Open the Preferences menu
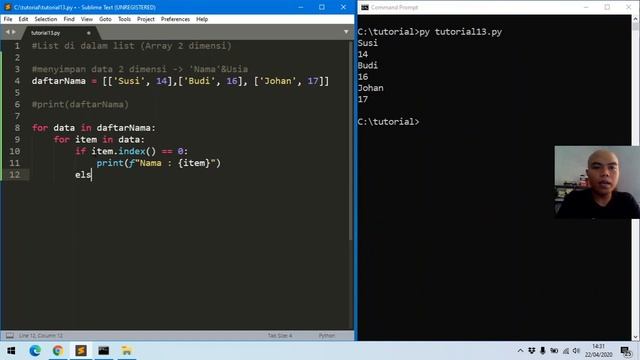 [175, 19]
